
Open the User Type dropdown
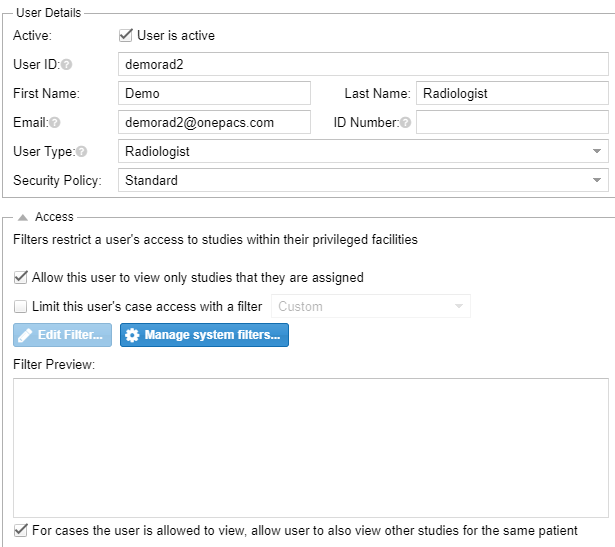(363, 151)
